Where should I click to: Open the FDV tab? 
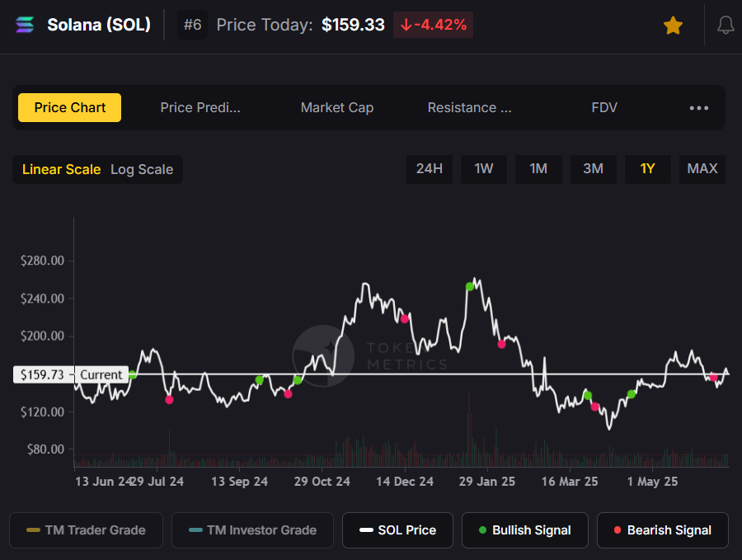tap(604, 107)
